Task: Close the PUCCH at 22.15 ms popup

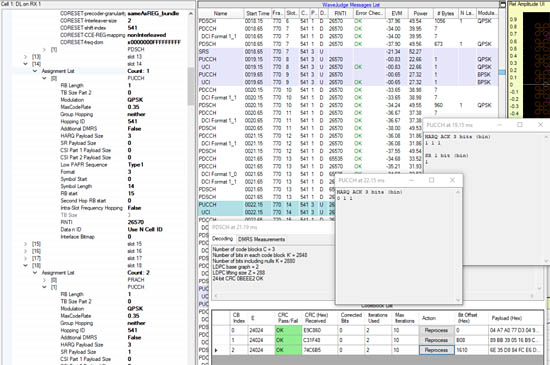Action: (x=452, y=180)
